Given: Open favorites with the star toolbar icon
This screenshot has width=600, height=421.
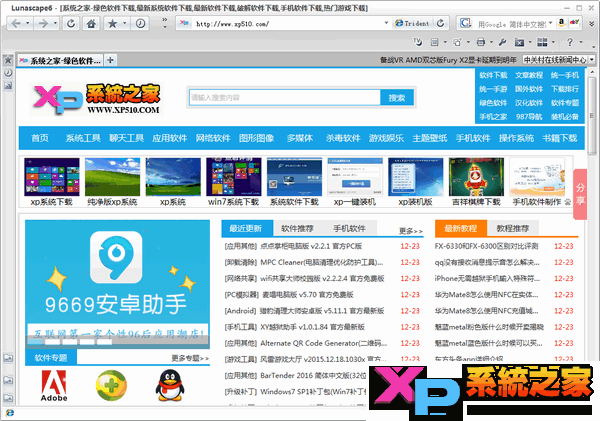Looking at the screenshot, I should [112, 24].
